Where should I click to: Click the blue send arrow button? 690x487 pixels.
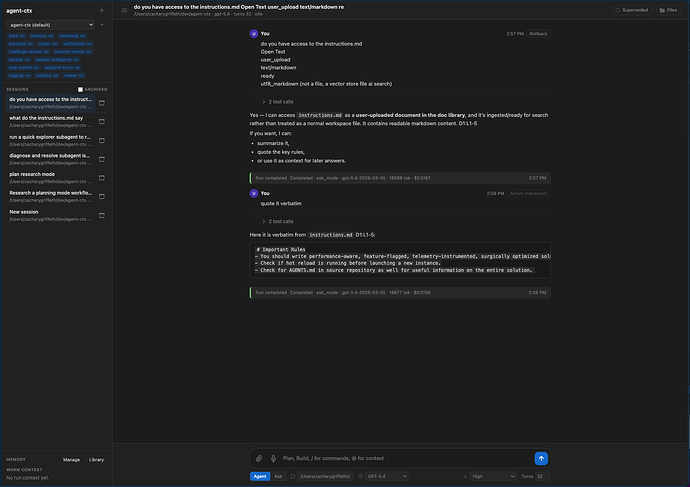click(541, 458)
